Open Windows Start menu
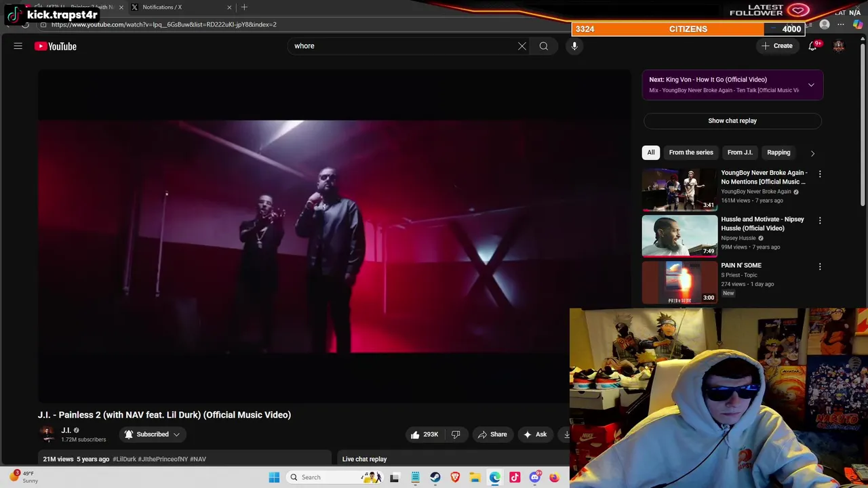The image size is (868, 488). pyautogui.click(x=274, y=477)
